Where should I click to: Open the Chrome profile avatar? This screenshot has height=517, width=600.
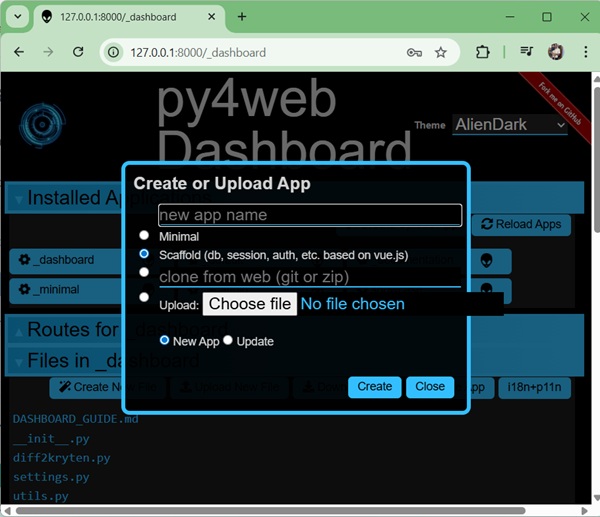coord(556,52)
